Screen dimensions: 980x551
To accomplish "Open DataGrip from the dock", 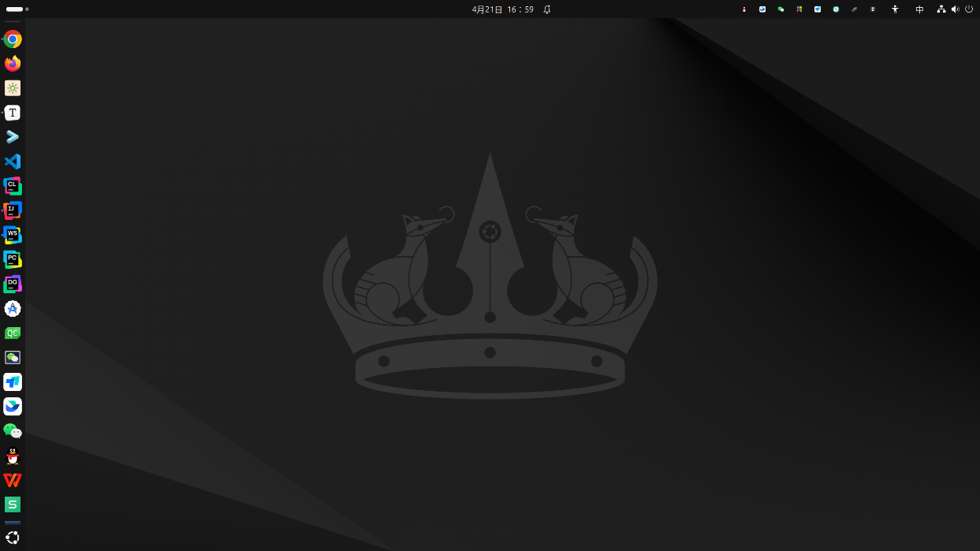I will coord(13,284).
